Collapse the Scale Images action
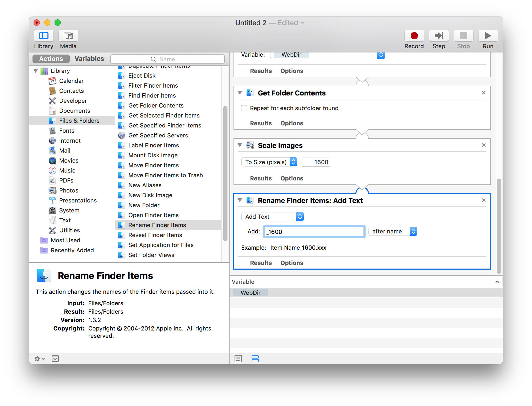The height and width of the screenshot is (406, 532). tap(240, 145)
